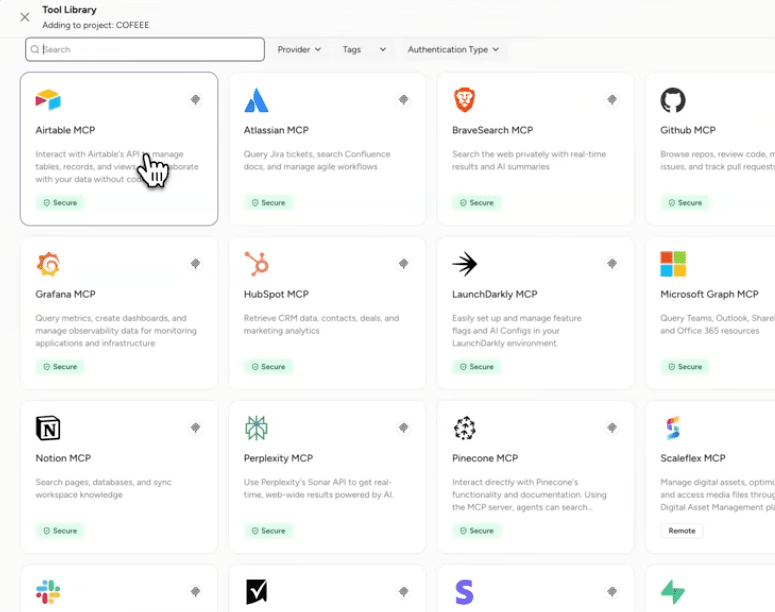The width and height of the screenshot is (775, 612).
Task: Pin the HubSpot MCP card
Action: (404, 264)
